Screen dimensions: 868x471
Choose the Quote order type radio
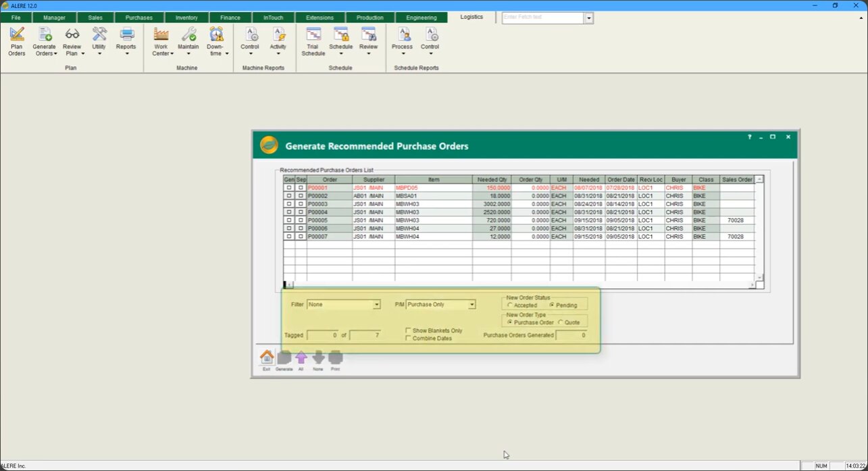[x=561, y=322]
